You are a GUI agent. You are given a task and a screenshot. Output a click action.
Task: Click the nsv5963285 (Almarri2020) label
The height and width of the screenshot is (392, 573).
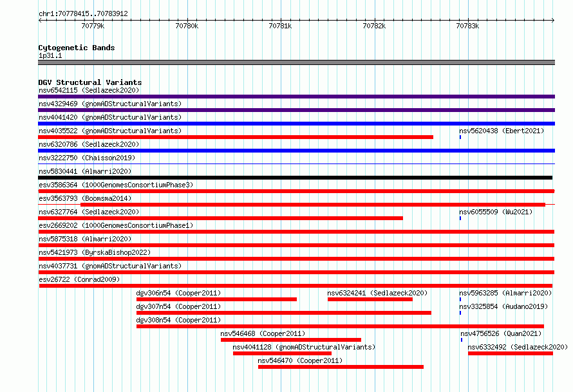pos(505,293)
